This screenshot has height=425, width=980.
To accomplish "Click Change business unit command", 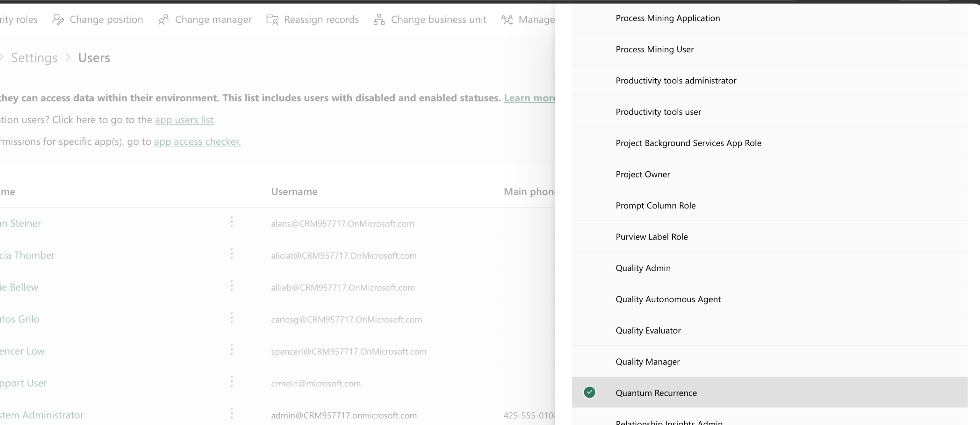I will pos(438,20).
